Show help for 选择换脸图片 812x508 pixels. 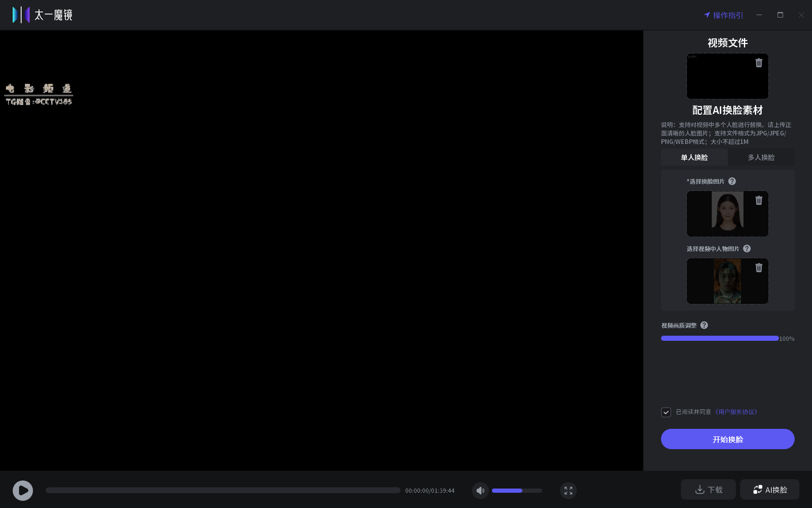point(732,181)
